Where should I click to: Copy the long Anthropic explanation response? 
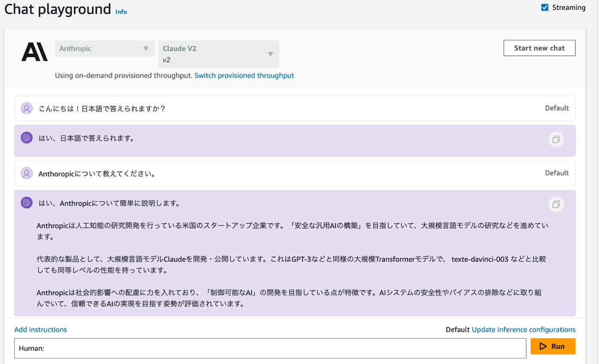pyautogui.click(x=556, y=204)
